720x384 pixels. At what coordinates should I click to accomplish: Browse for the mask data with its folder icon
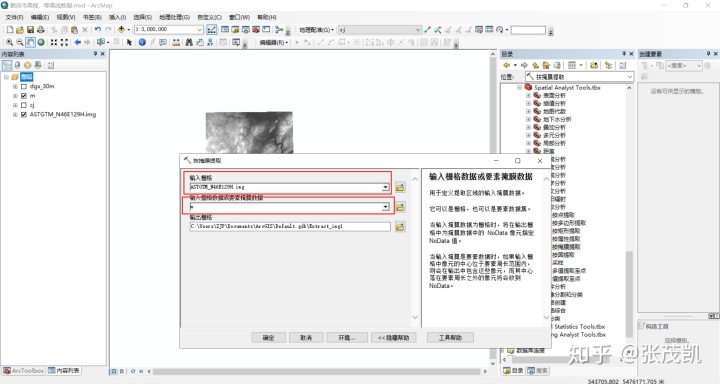coord(400,207)
